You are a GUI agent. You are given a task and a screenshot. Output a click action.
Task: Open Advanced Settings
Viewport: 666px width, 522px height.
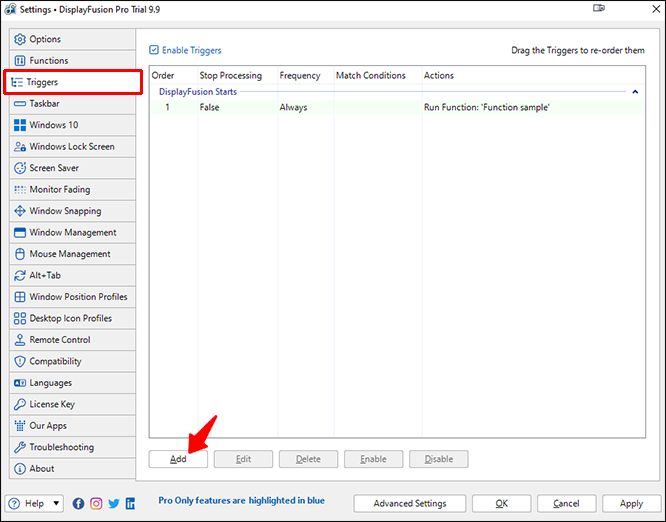point(410,504)
